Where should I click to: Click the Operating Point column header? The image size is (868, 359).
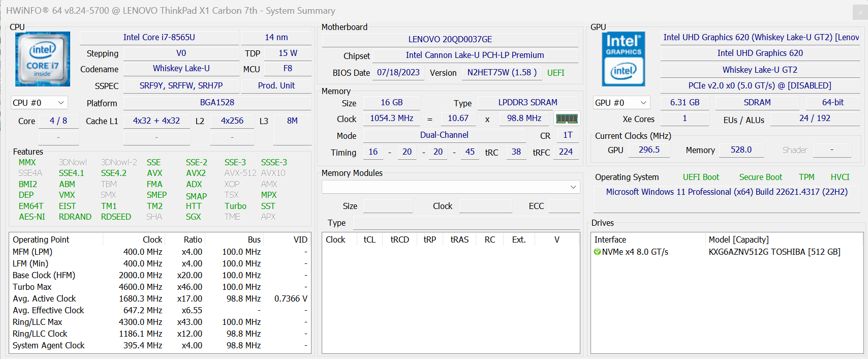56,240
